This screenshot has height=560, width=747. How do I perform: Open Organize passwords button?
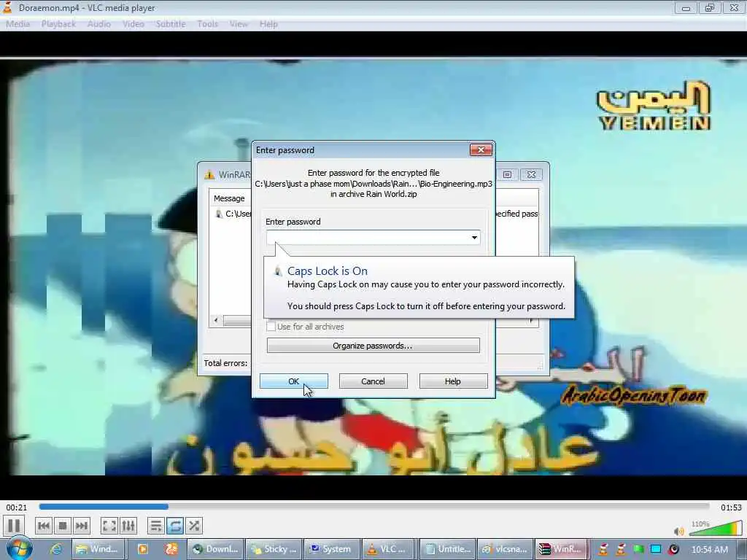[x=373, y=345]
